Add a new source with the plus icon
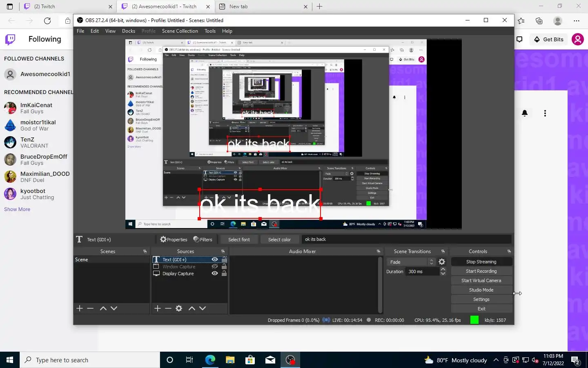Viewport: 588px width, 368px height. (x=158, y=308)
